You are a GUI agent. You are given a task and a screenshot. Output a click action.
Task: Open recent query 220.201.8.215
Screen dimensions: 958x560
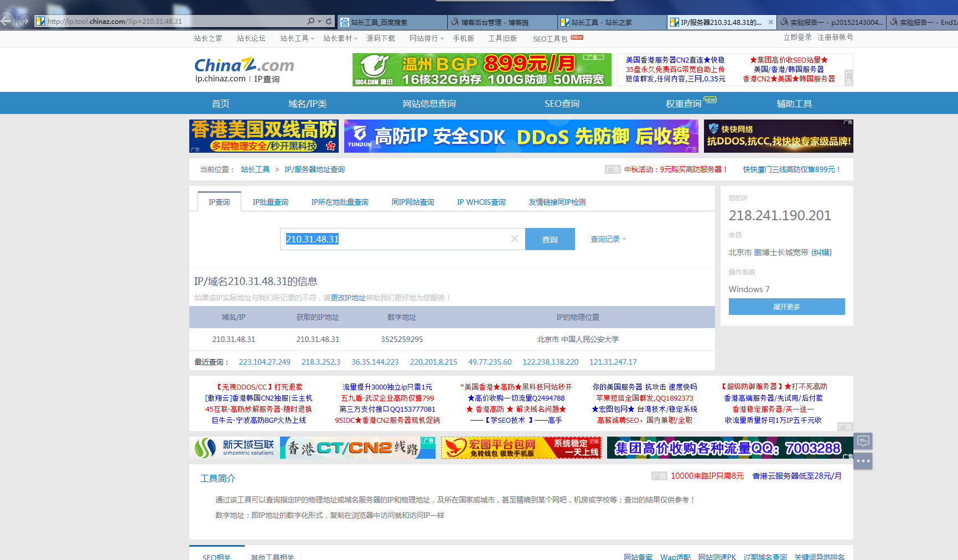point(433,362)
